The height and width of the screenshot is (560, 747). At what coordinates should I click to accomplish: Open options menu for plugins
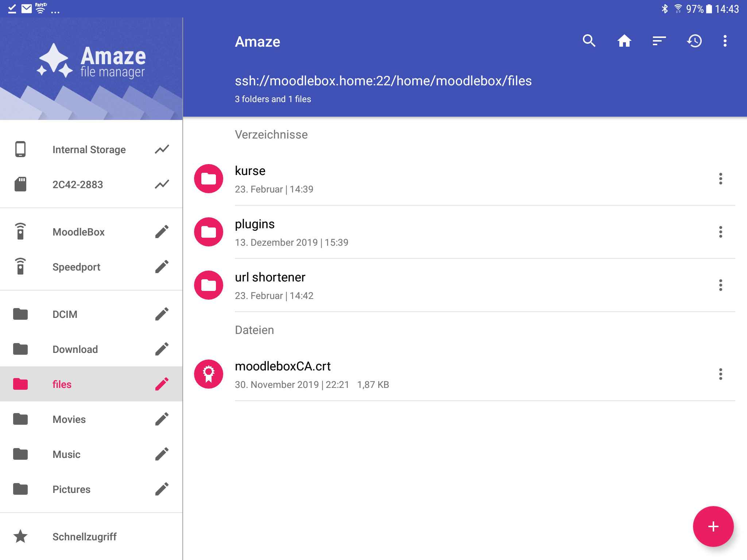720,232
